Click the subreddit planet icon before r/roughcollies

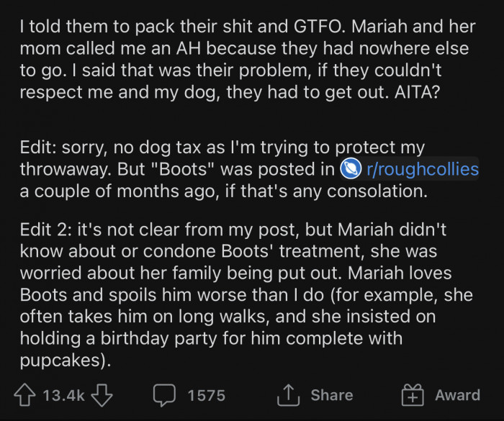pyautogui.click(x=350, y=170)
